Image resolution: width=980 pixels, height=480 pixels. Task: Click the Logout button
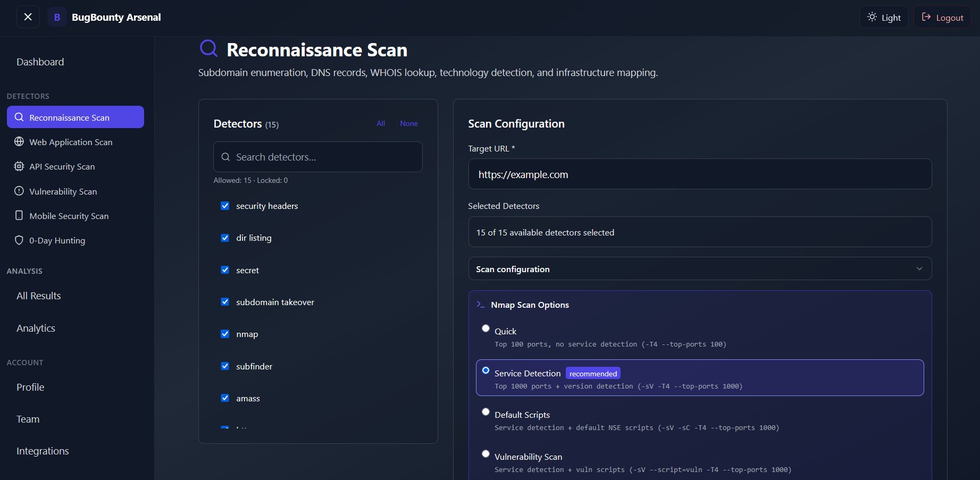[942, 17]
